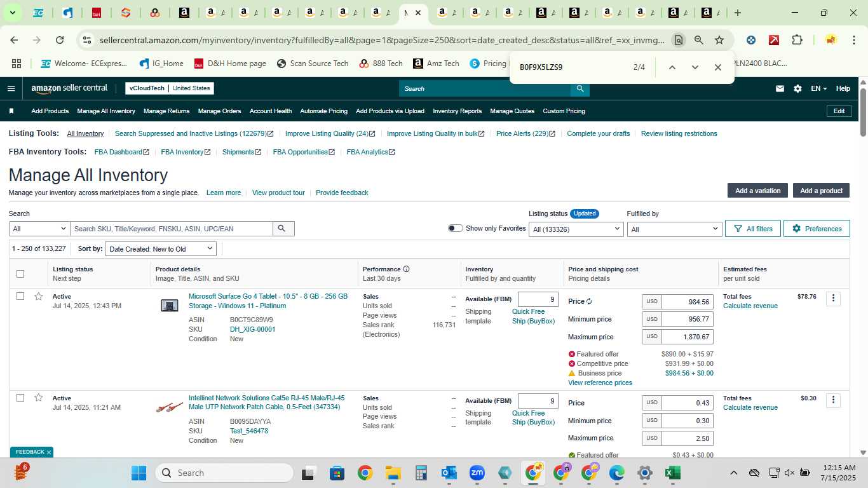
Task: Open the search-scope All dropdown
Action: pos(39,229)
